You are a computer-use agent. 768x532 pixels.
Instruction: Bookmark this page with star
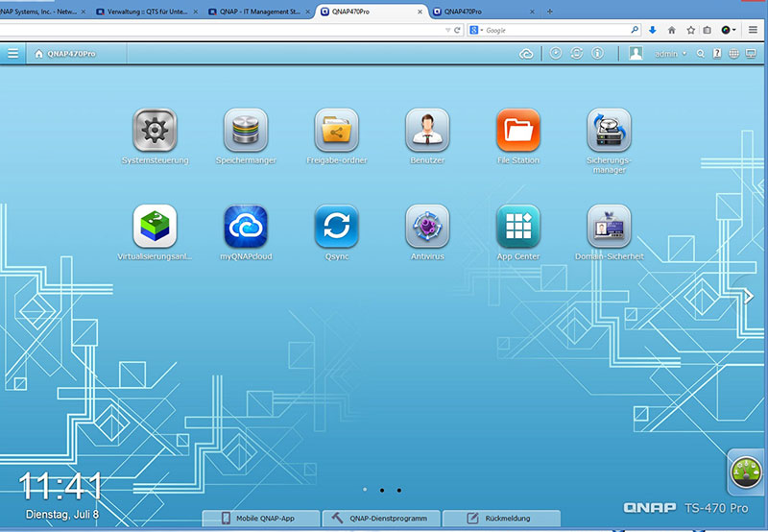click(690, 30)
